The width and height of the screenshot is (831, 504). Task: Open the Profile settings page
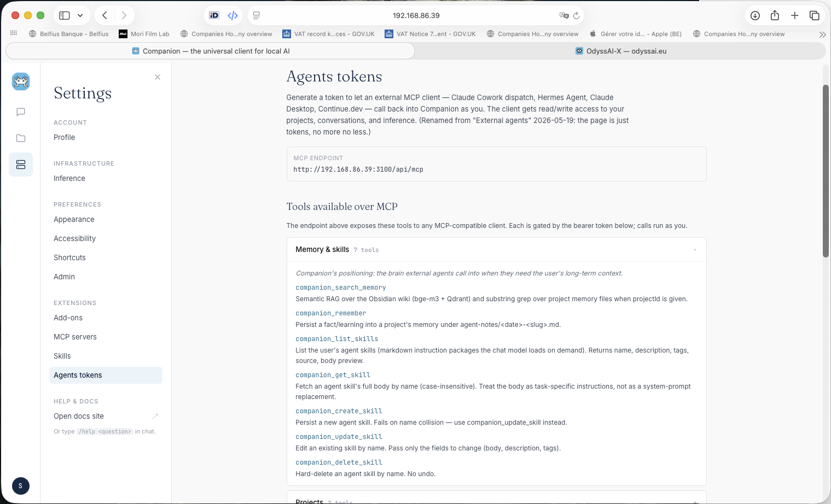coord(106,137)
